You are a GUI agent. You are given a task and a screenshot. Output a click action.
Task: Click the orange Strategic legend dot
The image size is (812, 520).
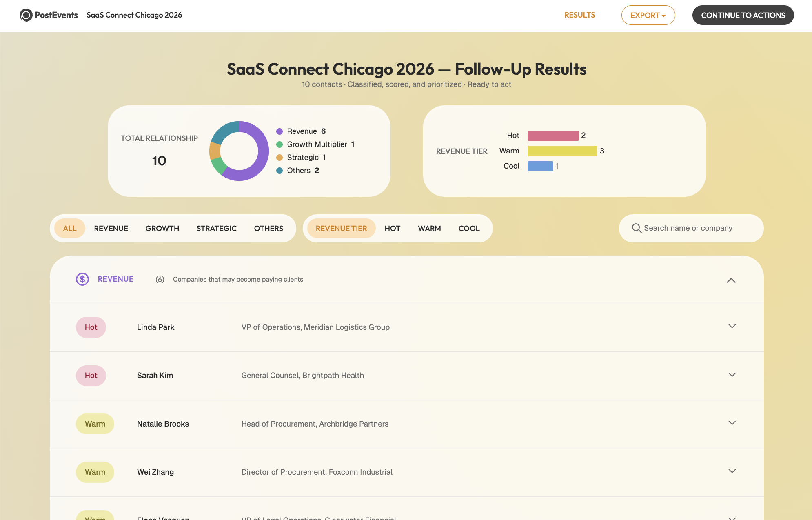pos(280,158)
